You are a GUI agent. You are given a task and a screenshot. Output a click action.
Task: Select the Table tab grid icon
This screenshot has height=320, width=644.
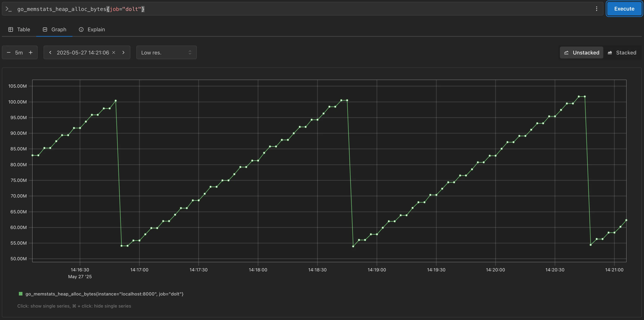pos(11,29)
